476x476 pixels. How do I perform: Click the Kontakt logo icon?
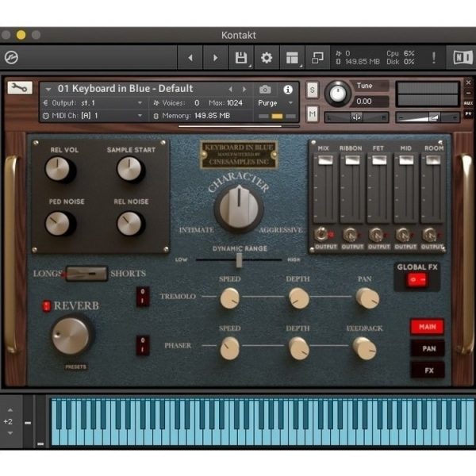coord(11,57)
